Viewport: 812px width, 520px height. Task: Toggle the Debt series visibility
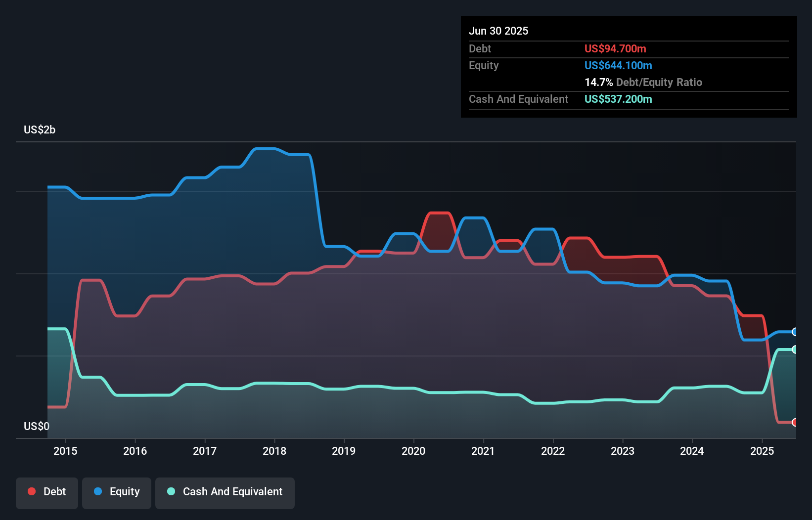(47, 493)
